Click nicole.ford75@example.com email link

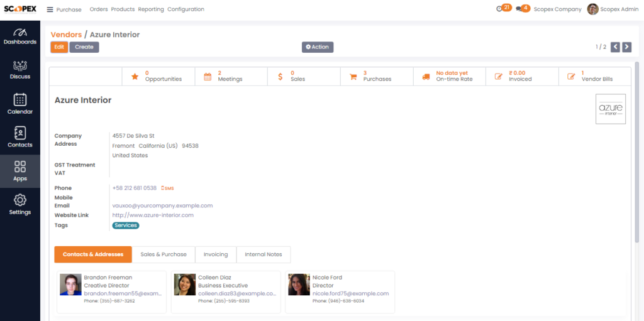point(350,293)
